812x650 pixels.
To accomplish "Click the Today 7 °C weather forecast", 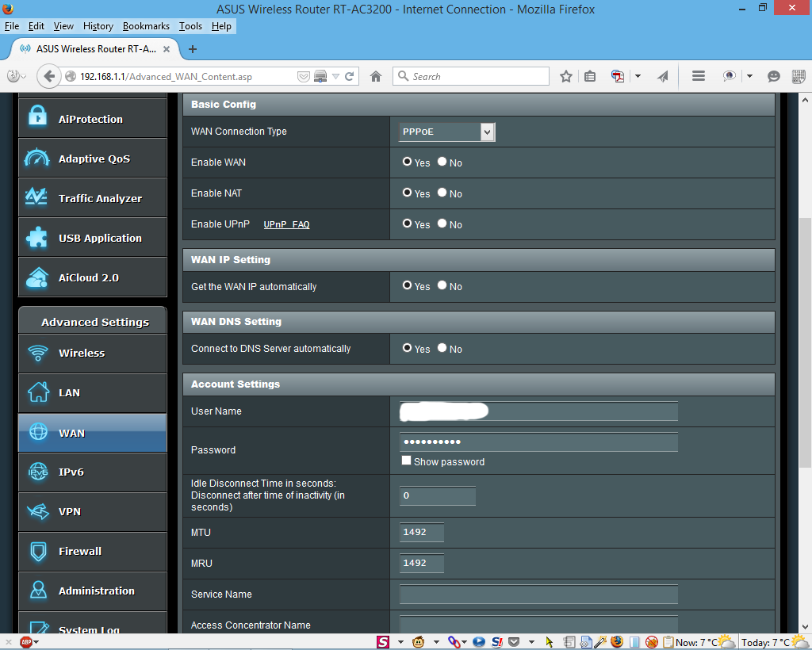I will pos(774,642).
